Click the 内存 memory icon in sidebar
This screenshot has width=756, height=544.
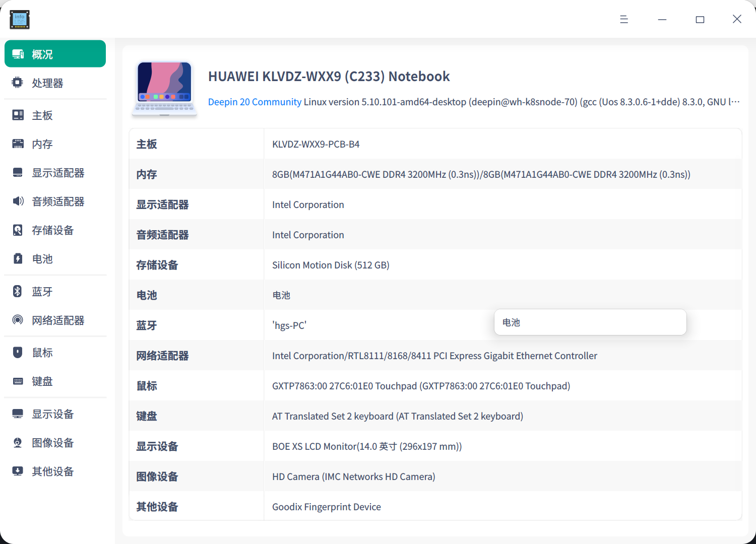tap(18, 144)
